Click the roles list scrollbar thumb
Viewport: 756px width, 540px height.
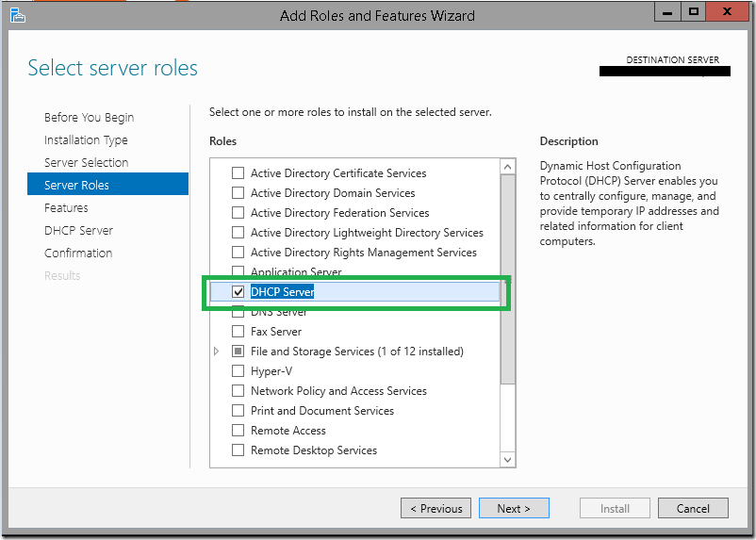coord(508,280)
